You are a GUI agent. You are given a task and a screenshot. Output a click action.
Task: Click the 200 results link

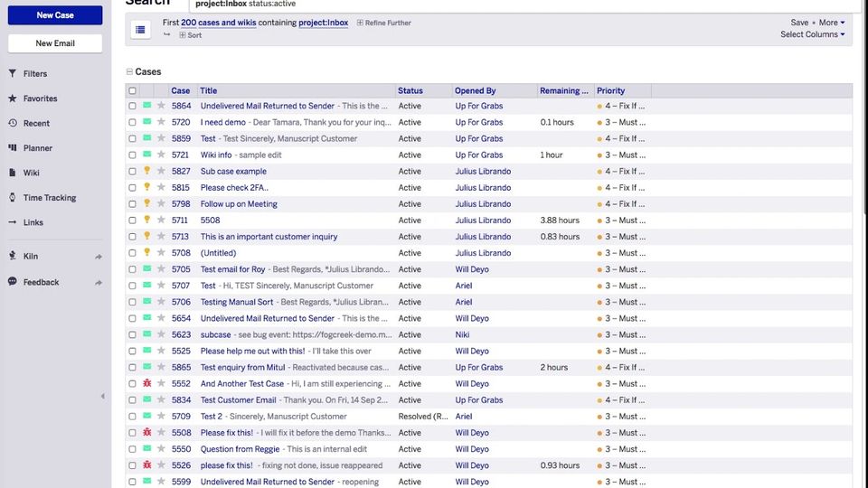(188, 23)
